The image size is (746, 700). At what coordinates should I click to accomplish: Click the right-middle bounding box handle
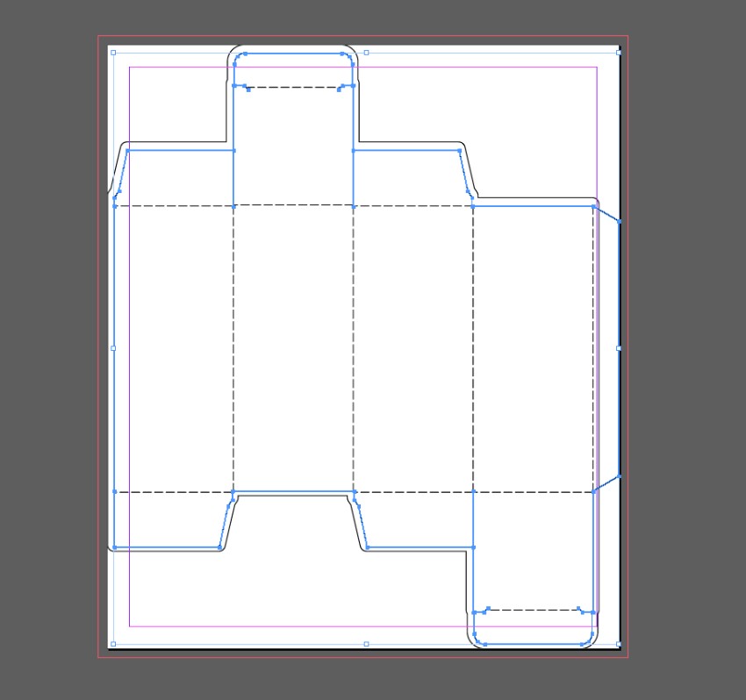click(619, 348)
